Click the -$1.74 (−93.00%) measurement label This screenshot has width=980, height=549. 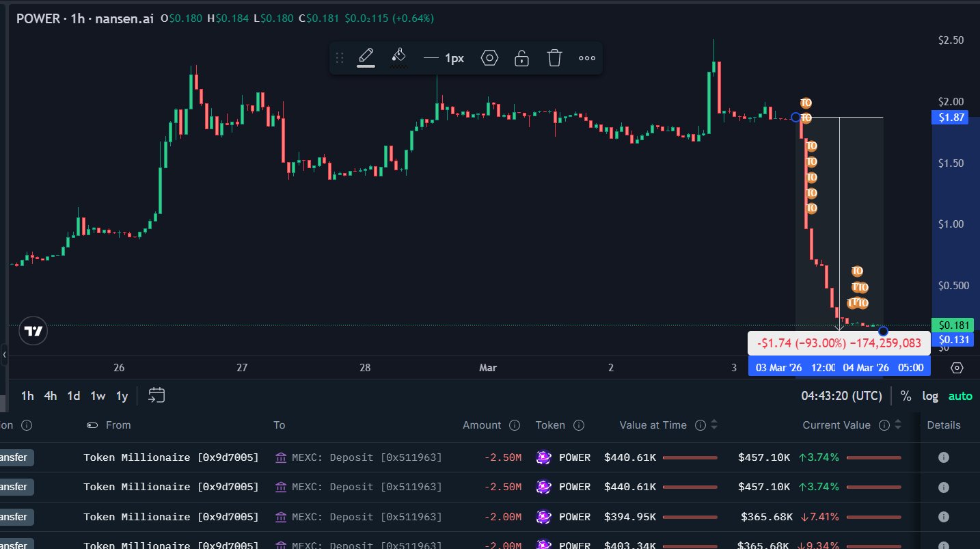point(839,343)
